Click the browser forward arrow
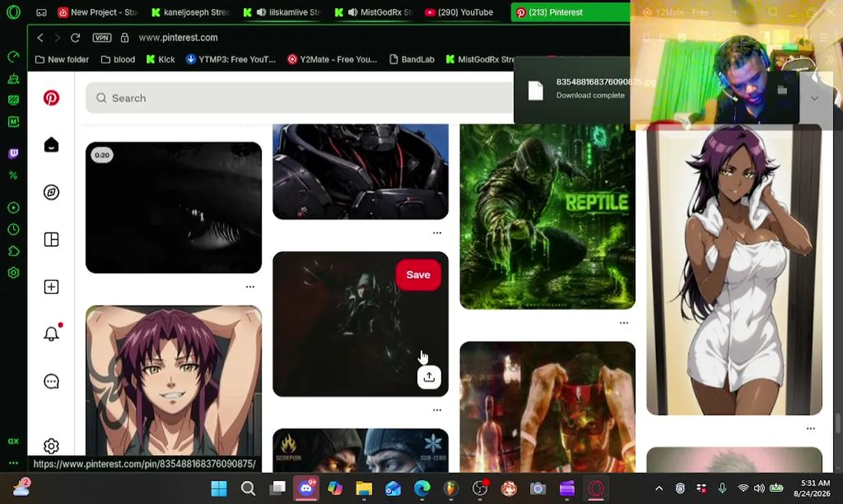This screenshot has width=843, height=504. 57,38
